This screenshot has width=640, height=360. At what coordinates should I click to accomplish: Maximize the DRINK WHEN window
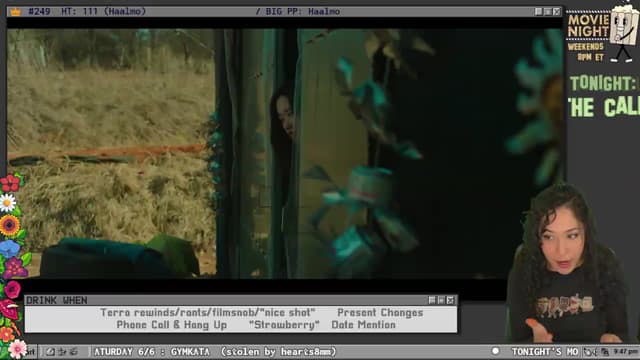(441, 300)
